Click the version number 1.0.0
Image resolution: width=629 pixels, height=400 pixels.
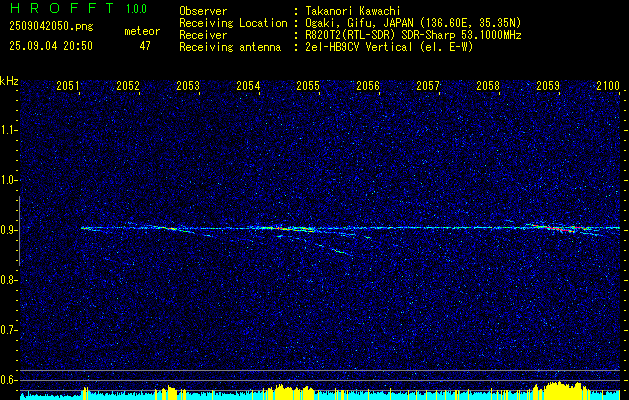[x=136, y=9]
